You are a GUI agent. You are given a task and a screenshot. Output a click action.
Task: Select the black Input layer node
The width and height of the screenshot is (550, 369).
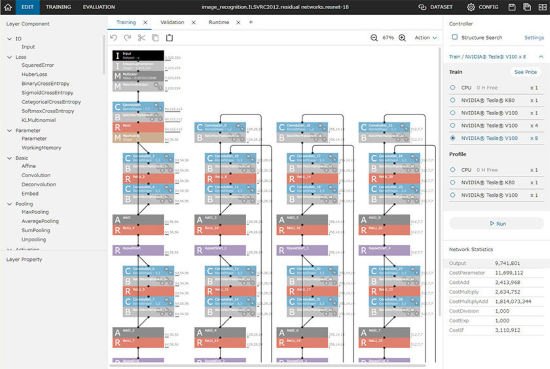tap(138, 55)
